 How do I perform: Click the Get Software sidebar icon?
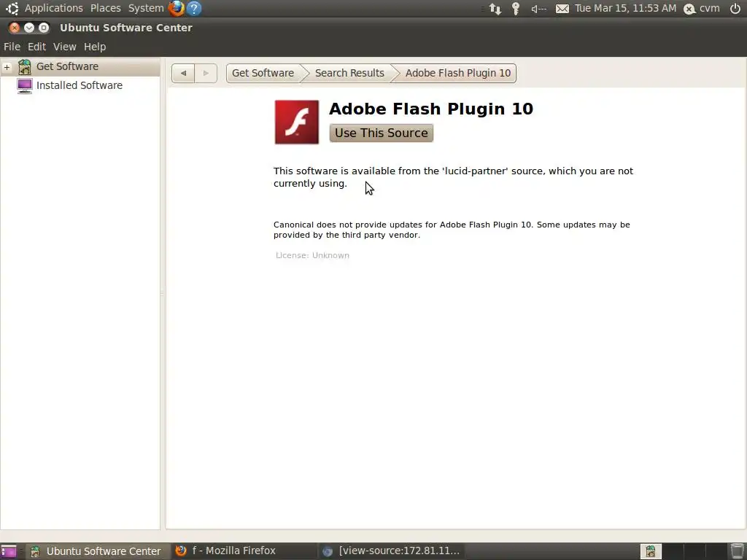point(24,66)
